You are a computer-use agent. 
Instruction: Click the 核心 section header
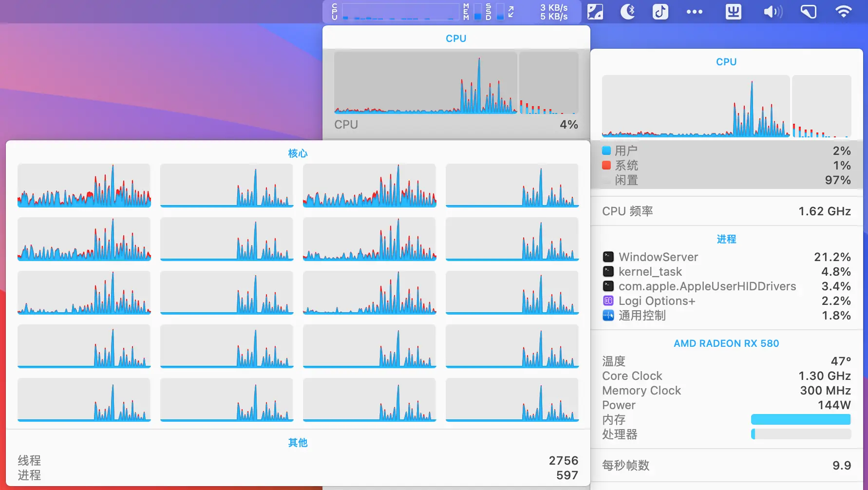click(x=298, y=153)
